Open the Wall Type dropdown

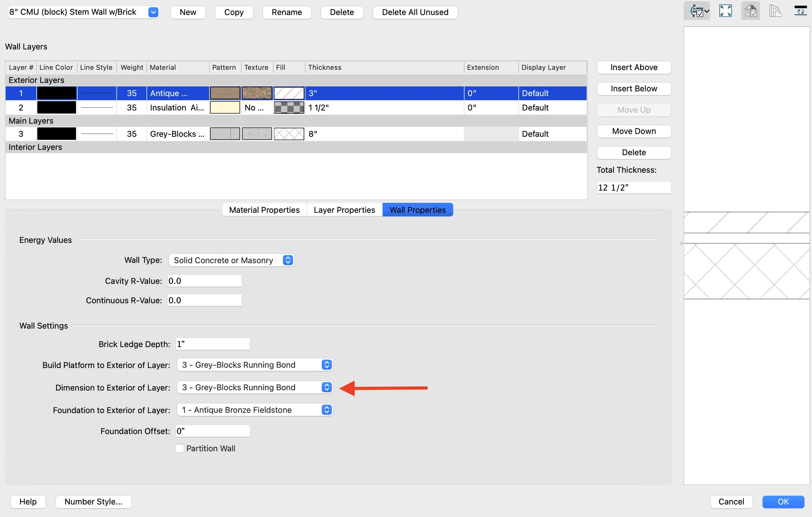(x=231, y=260)
